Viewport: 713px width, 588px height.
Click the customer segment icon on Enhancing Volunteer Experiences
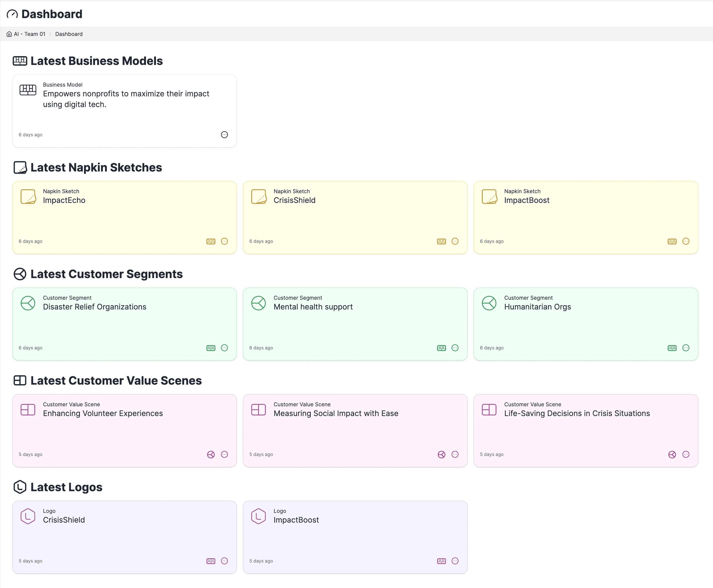tap(211, 455)
